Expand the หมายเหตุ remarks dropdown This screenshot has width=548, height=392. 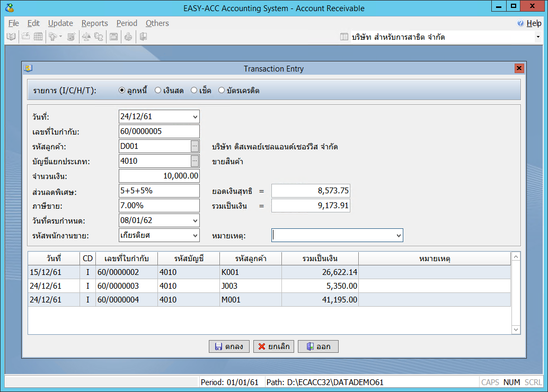click(x=399, y=235)
